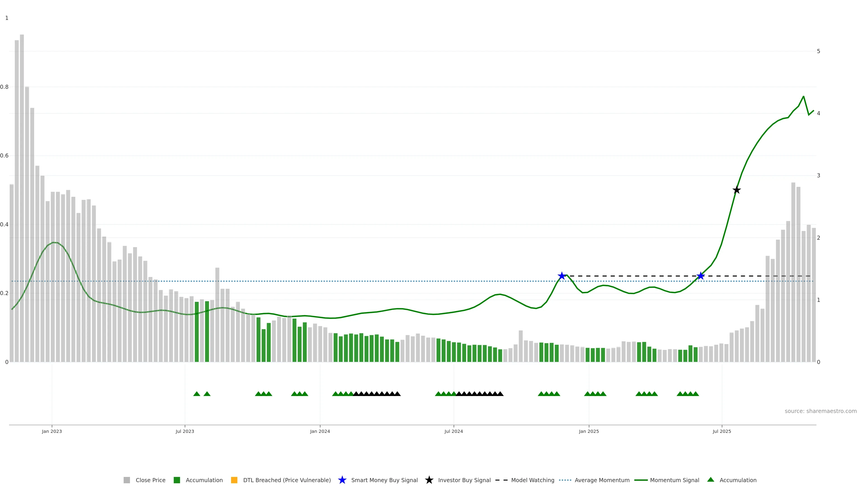Toggle the Close Price legend label
The width and height of the screenshot is (868, 488).
(150, 480)
